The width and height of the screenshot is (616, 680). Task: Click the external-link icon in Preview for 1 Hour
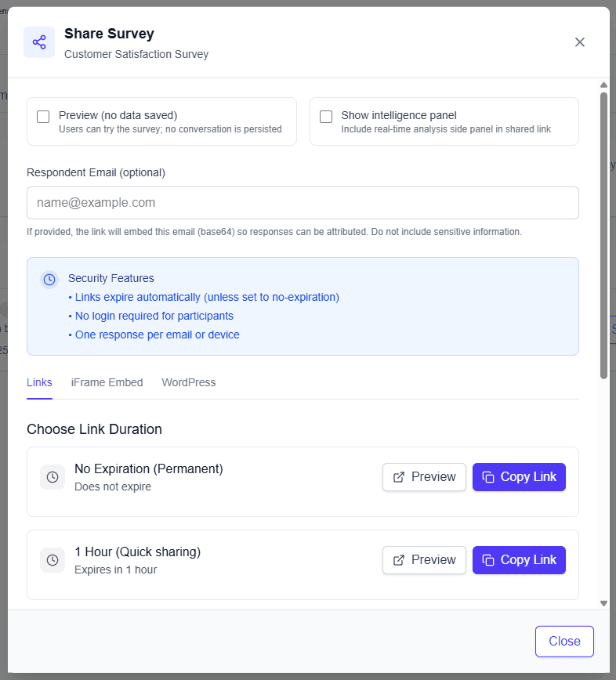[399, 559]
